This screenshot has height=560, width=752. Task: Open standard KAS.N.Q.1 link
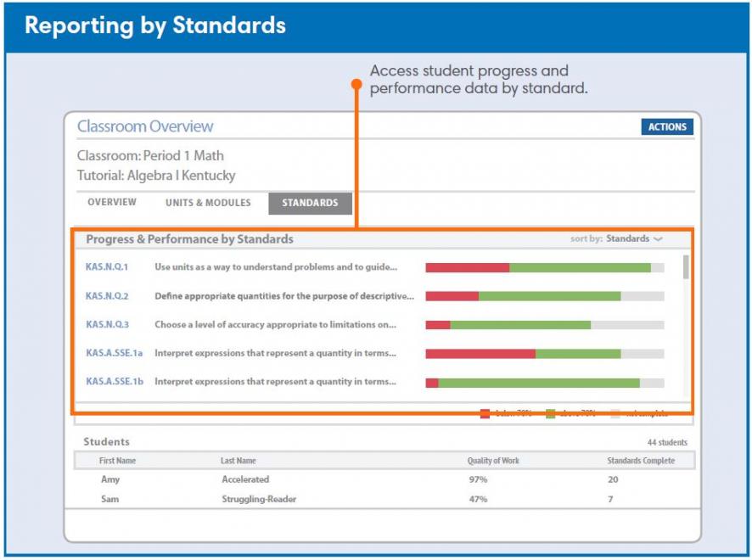click(x=107, y=267)
